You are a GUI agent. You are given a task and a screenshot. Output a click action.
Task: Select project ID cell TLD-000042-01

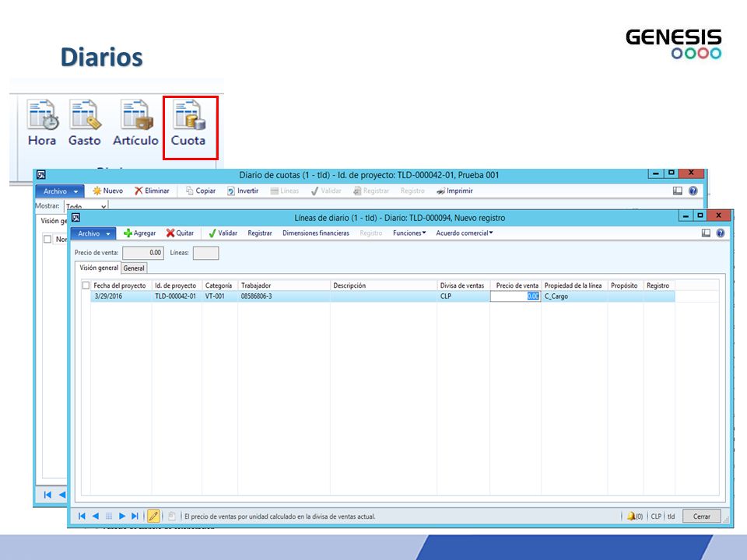coord(177,296)
